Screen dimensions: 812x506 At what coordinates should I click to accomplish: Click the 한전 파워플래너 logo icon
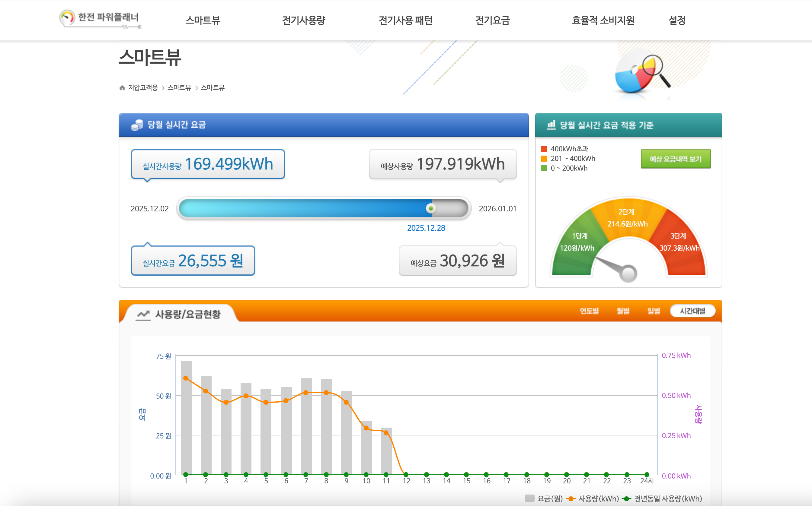tap(67, 17)
